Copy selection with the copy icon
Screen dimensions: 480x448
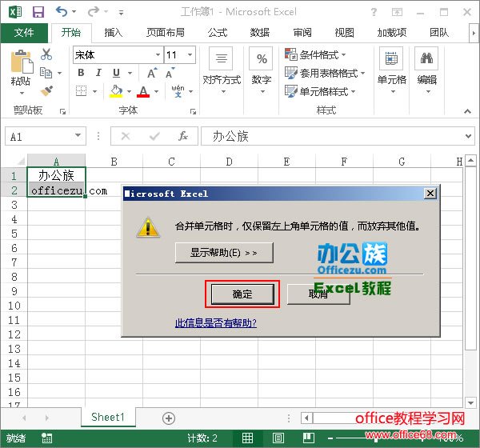(46, 73)
